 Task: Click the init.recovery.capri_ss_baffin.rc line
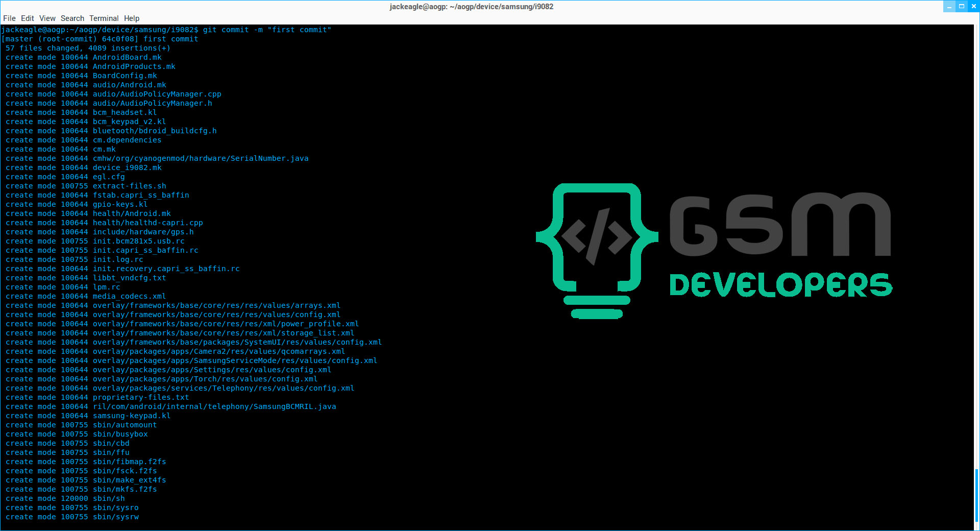[122, 269]
